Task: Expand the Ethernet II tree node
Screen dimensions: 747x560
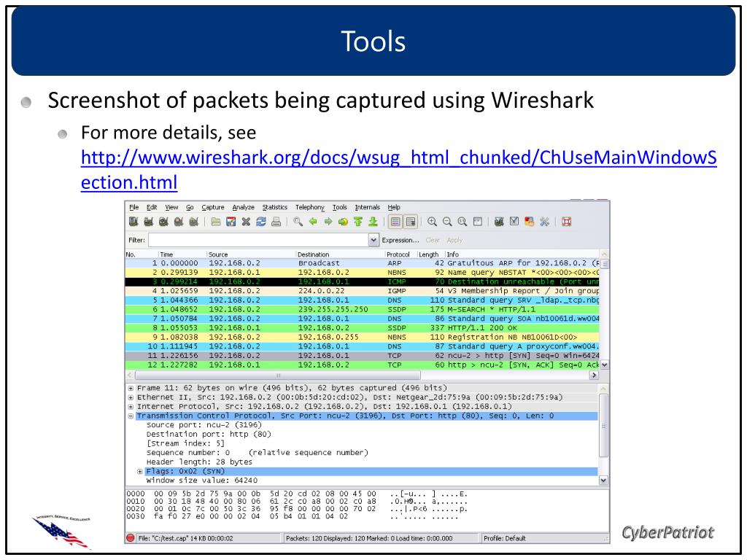Action: 131,397
